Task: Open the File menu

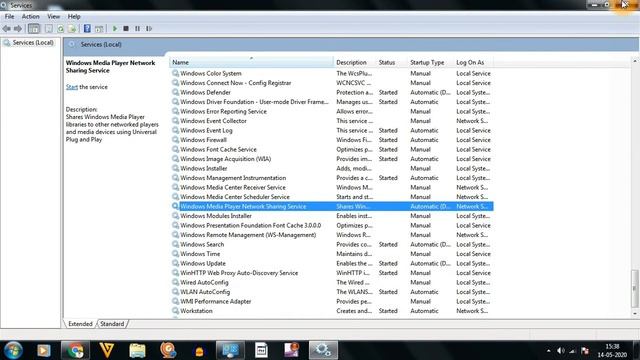Action: point(9,16)
